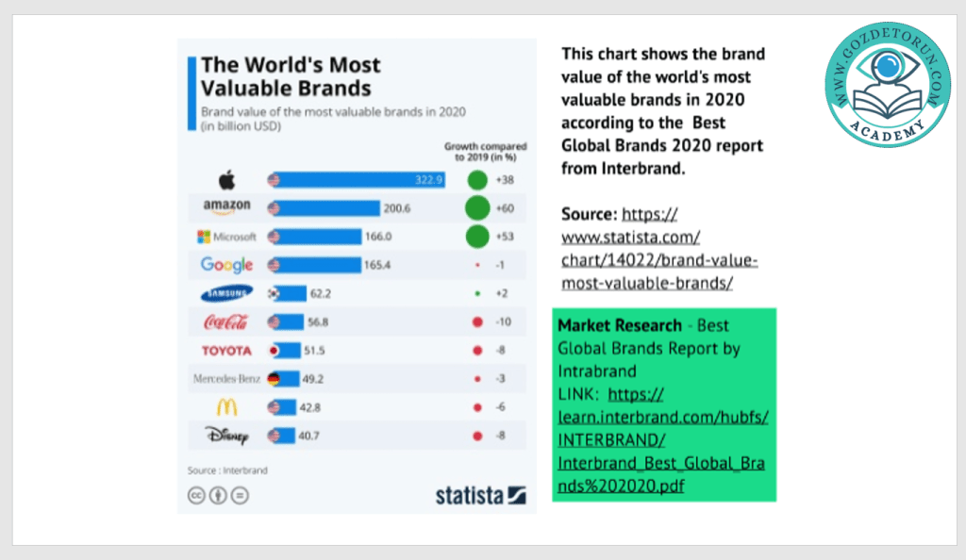Image resolution: width=966 pixels, height=560 pixels.
Task: Click the Apple logo in the chart
Action: [227, 179]
